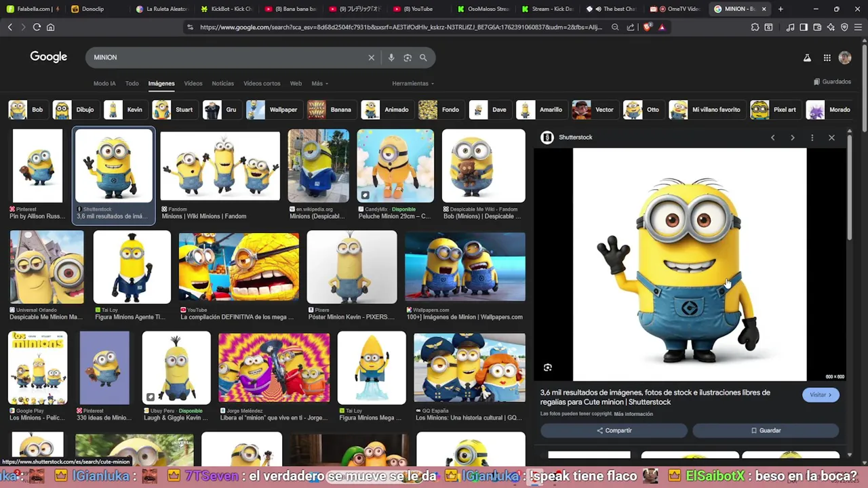Search by image with Google Lens
Image resolution: width=868 pixels, height=488 pixels.
(408, 58)
